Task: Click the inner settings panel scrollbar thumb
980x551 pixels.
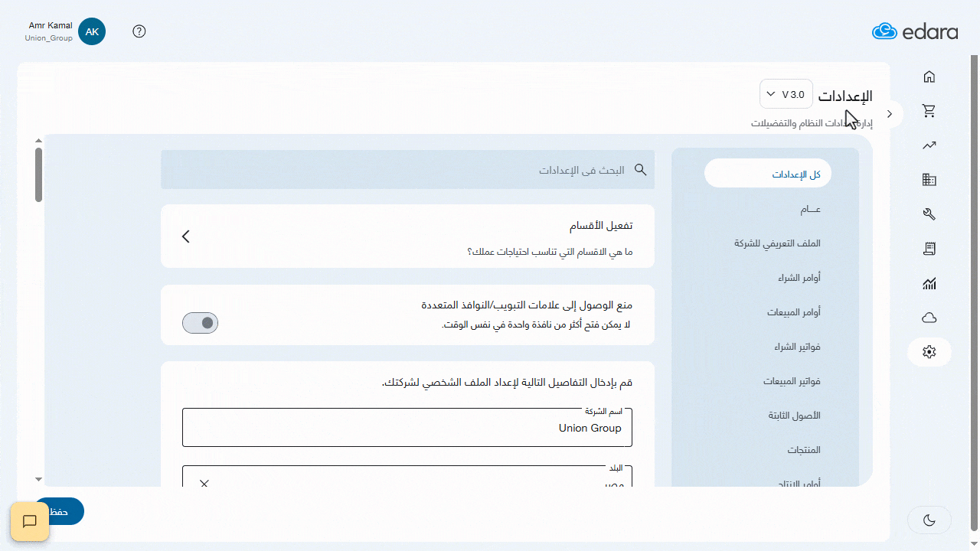Action: 38,175
